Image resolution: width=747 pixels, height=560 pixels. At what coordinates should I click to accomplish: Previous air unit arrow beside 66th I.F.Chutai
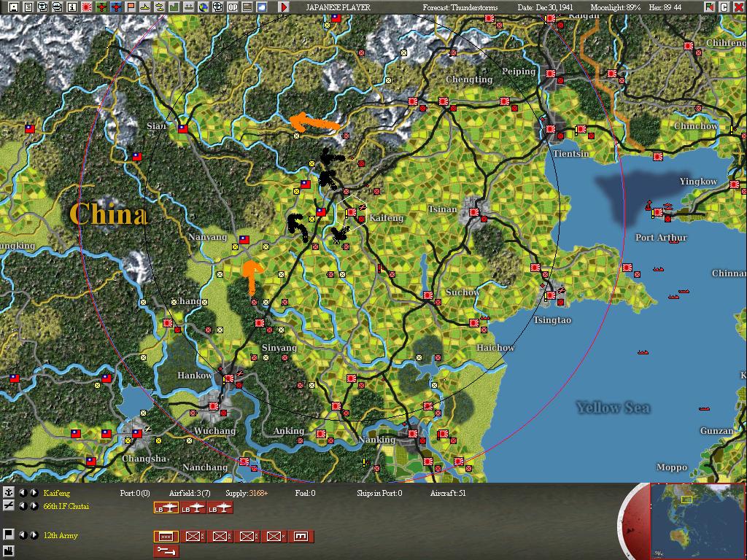[x=23, y=506]
